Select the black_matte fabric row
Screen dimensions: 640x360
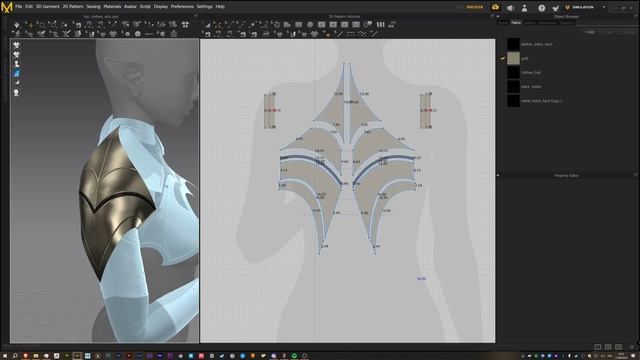(x=567, y=87)
